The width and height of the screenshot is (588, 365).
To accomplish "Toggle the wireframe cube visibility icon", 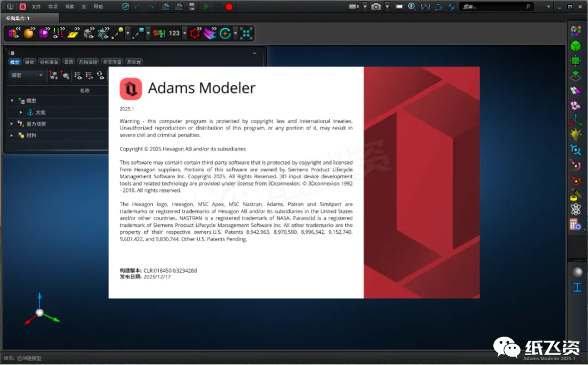I will pos(103,33).
